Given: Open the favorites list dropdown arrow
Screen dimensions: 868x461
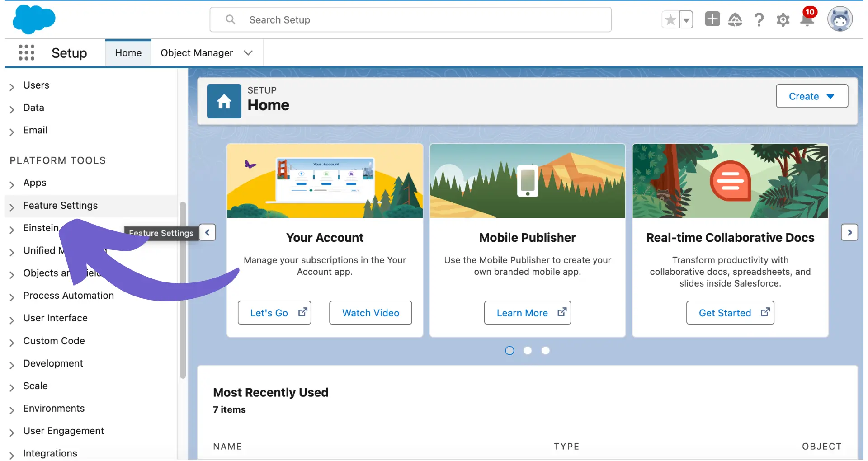Looking at the screenshot, I should point(686,20).
